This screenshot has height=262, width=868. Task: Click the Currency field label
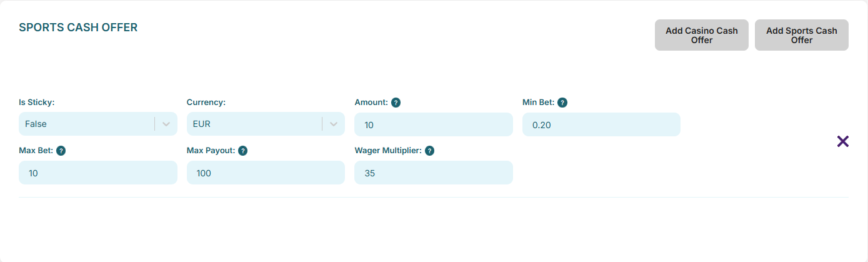(206, 102)
